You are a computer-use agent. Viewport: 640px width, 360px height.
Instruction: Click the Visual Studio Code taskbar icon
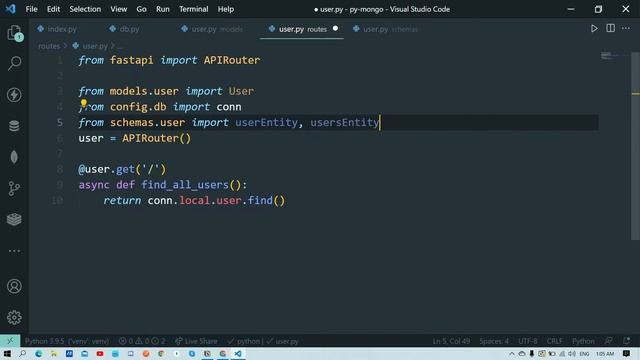(238, 353)
